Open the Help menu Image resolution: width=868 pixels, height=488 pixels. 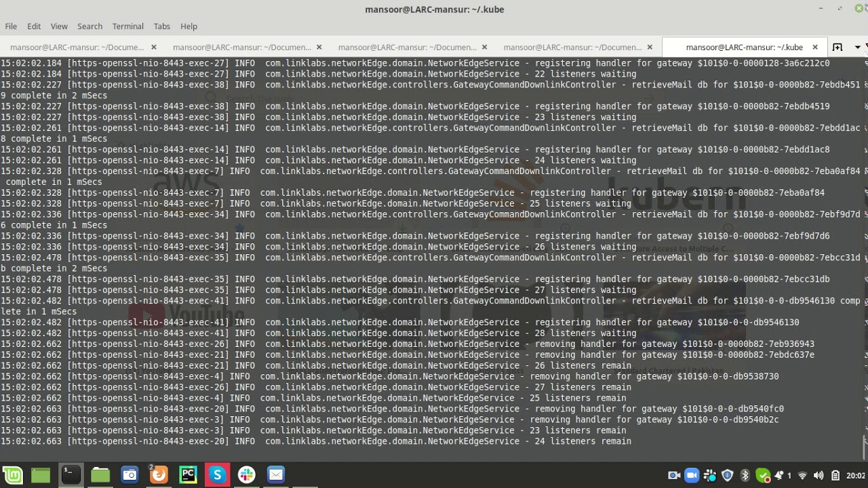[189, 26]
